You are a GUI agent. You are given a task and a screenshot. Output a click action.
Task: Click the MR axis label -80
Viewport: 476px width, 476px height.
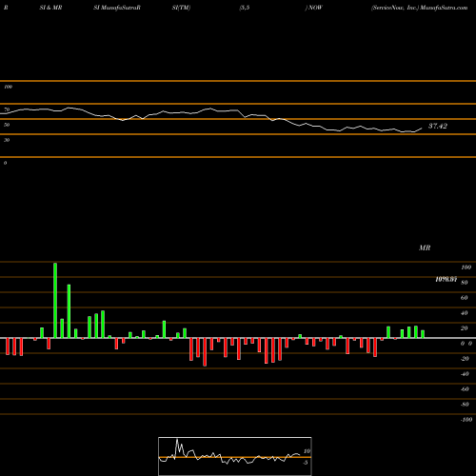tap(465, 405)
